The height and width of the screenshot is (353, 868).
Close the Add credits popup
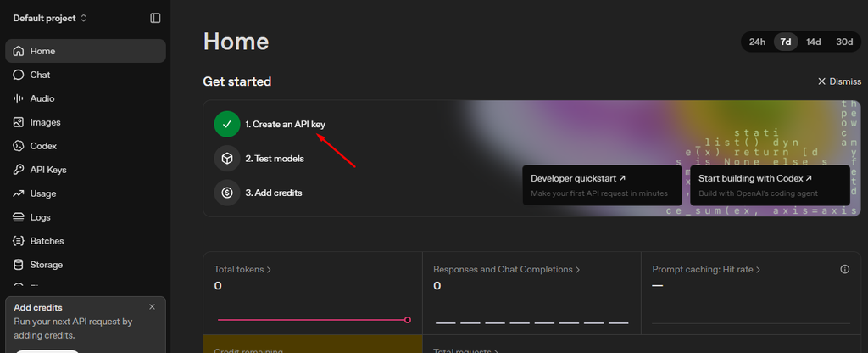[153, 307]
